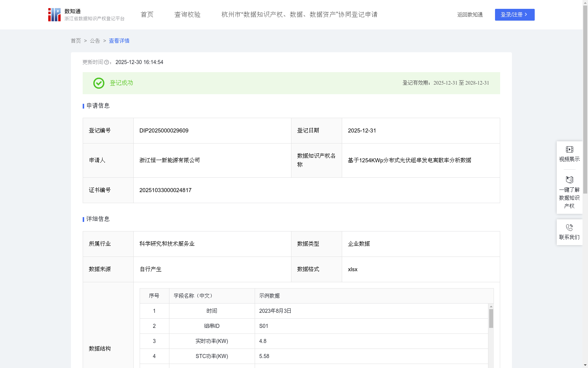Go to 首页 in top navigation
The width and height of the screenshot is (588, 368).
(147, 15)
